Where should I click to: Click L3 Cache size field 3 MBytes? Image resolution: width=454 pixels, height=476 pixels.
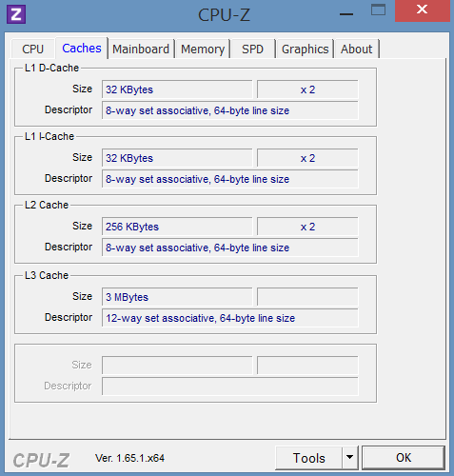point(177,297)
